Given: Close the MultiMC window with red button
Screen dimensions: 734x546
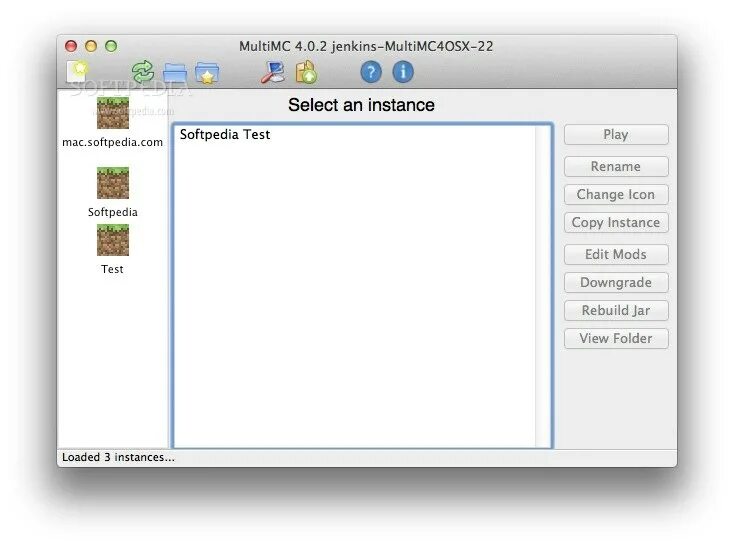Looking at the screenshot, I should pos(71,46).
